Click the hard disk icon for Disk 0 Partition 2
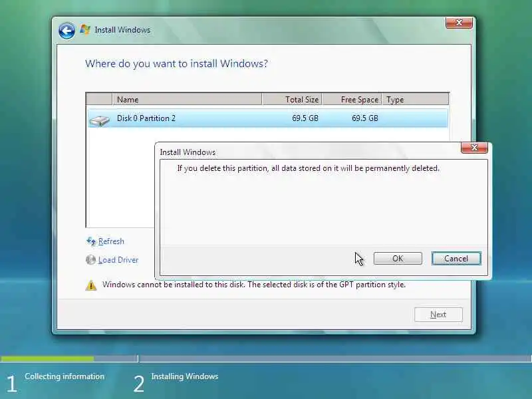 (99, 120)
